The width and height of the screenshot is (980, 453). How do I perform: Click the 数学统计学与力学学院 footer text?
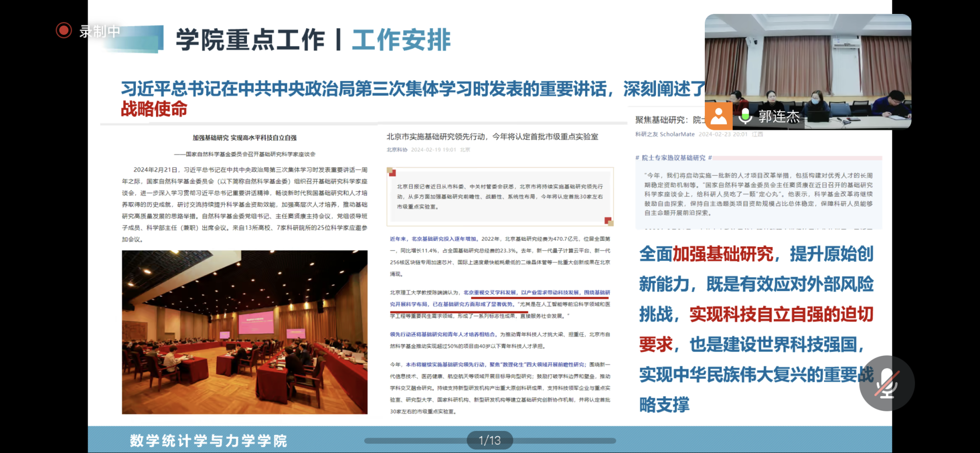[x=208, y=441]
